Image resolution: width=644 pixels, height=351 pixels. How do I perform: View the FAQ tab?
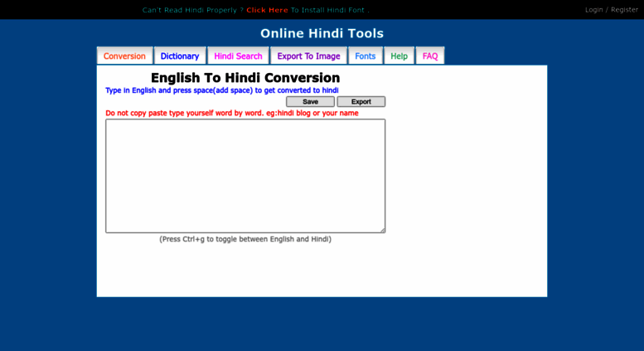click(x=430, y=56)
